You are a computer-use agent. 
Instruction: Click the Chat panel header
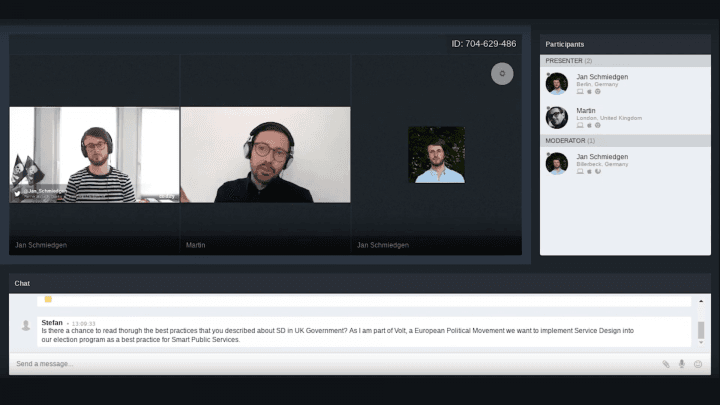(23, 283)
